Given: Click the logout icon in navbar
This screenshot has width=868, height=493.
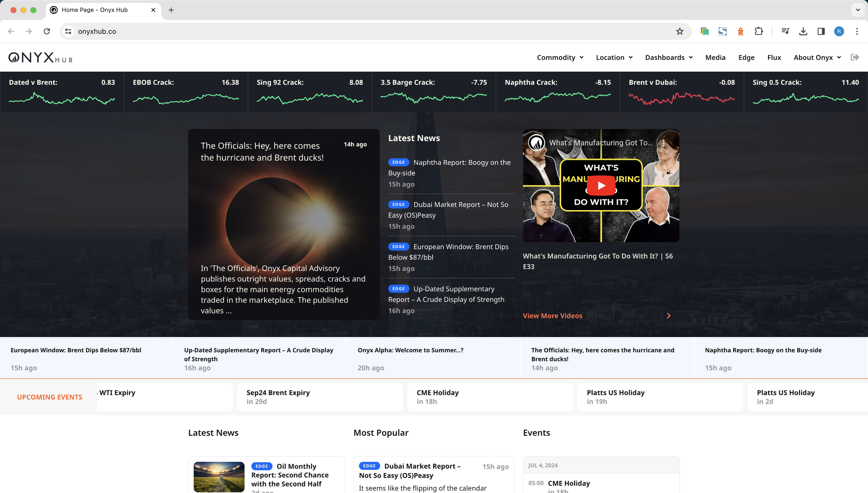Looking at the screenshot, I should (855, 57).
